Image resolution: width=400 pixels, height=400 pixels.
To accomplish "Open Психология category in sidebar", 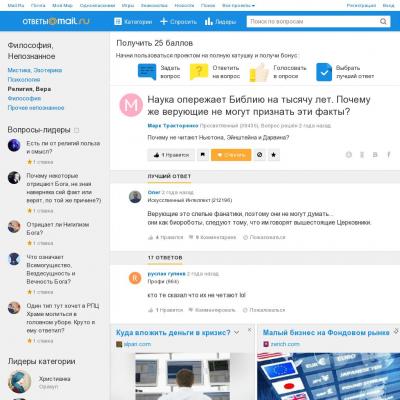I will point(24,80).
